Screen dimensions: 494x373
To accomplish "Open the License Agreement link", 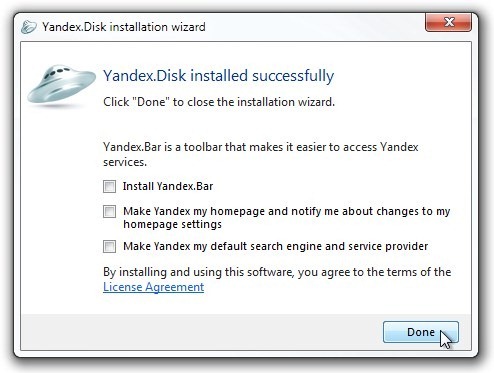I will (x=153, y=287).
